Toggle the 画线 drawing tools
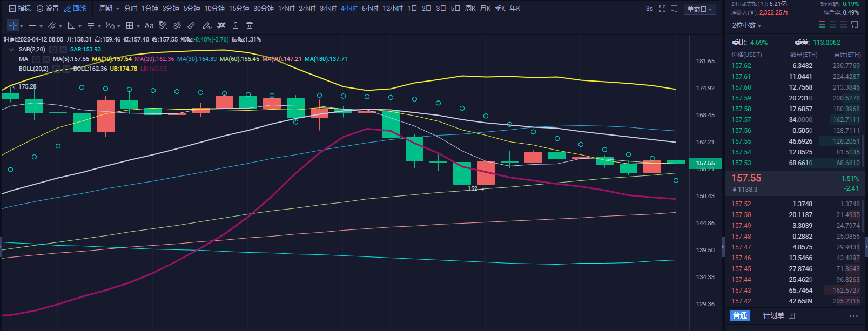The height and width of the screenshot is (331, 868). 75,9
